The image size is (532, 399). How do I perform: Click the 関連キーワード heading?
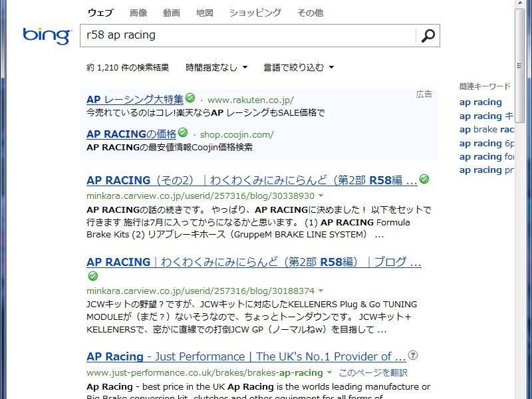coord(485,86)
